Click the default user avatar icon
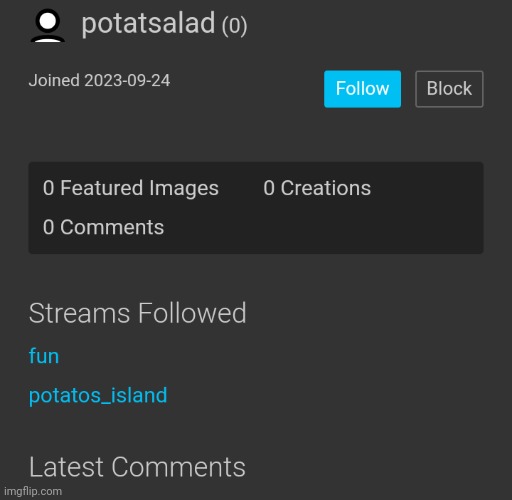 pos(48,25)
